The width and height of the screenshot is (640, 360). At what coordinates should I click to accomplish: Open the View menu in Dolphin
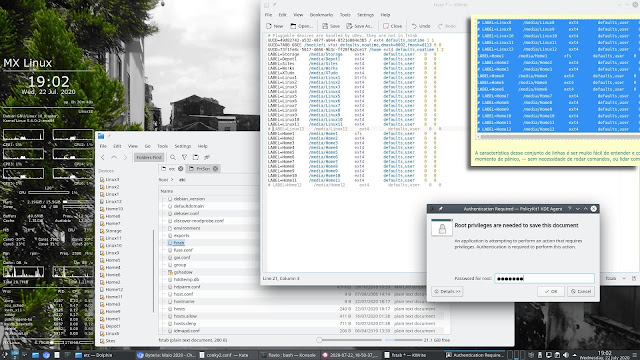pyautogui.click(x=133, y=146)
